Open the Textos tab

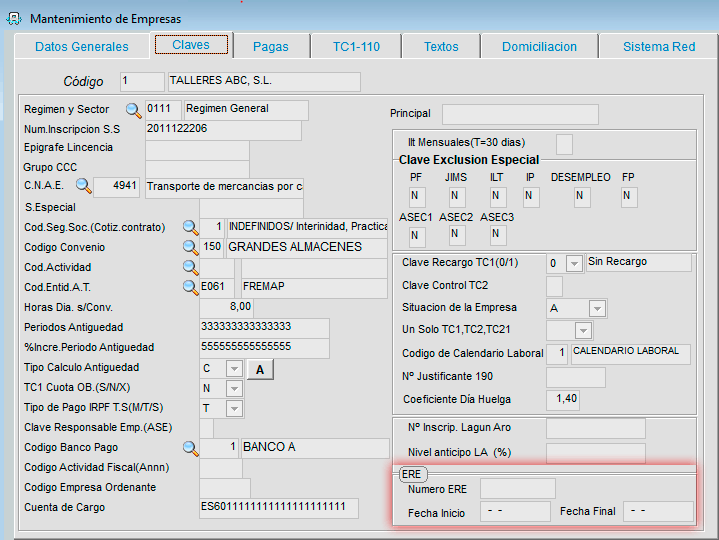441,47
